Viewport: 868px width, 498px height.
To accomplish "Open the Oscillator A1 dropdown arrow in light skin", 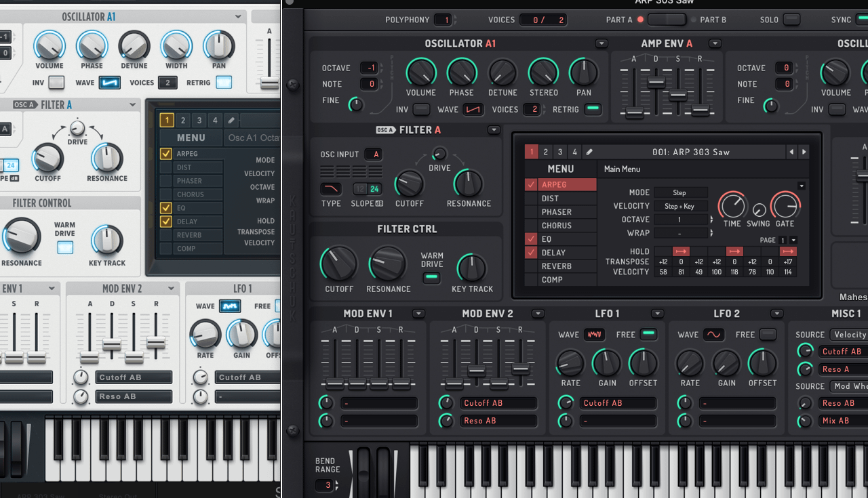I will [238, 17].
